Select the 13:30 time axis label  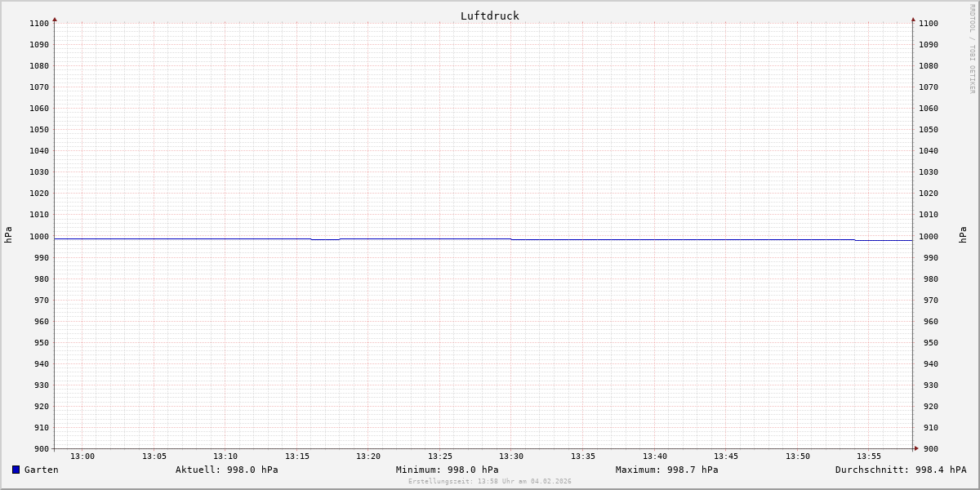tap(511, 457)
